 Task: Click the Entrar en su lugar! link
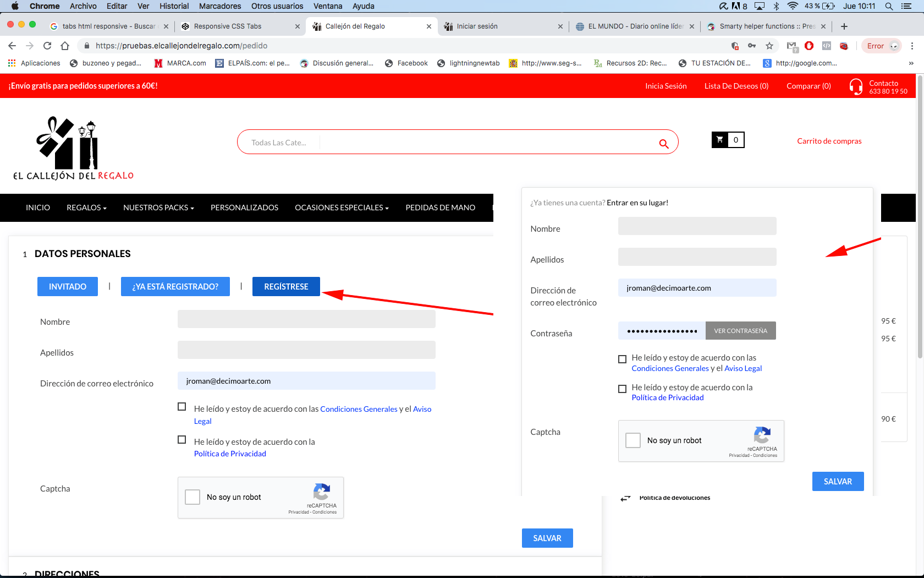637,203
